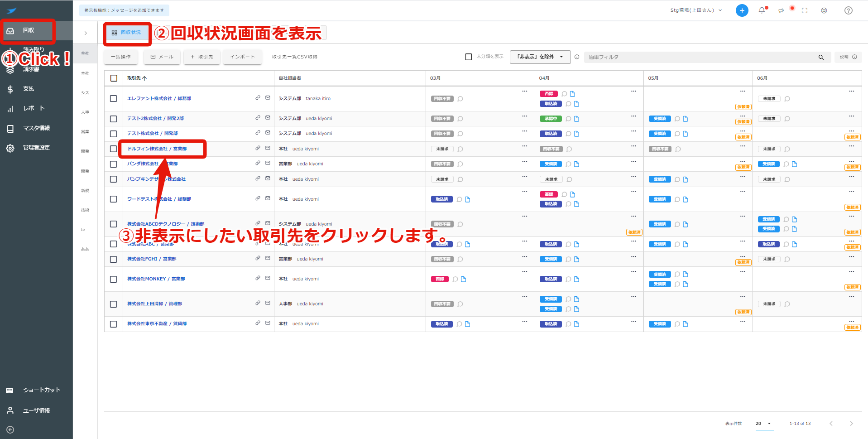868x439 pixels.
Task: Click link icon for エレファント株式会社 row
Action: [x=258, y=98]
